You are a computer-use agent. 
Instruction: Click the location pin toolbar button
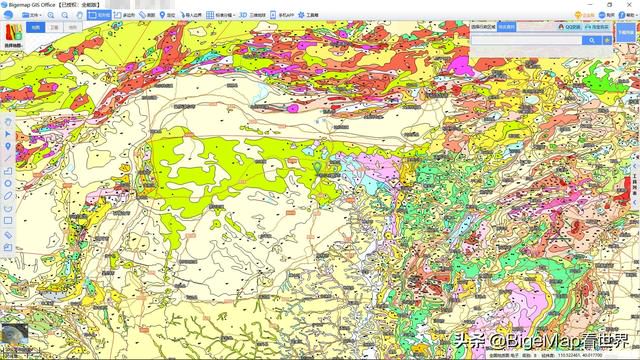[x=167, y=15]
